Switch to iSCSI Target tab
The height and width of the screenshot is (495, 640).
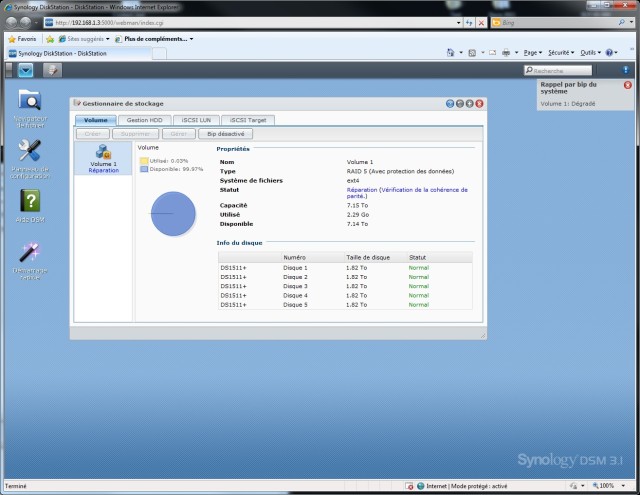tap(248, 120)
